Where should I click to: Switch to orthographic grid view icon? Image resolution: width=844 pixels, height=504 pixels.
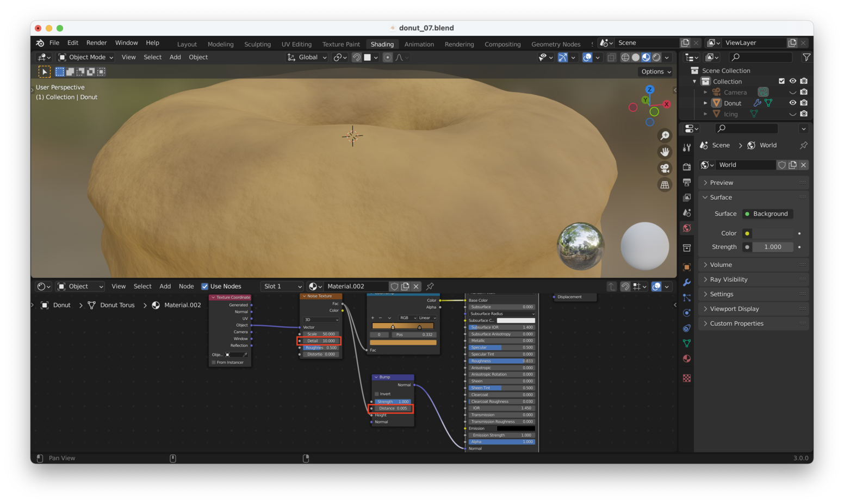[x=665, y=185]
